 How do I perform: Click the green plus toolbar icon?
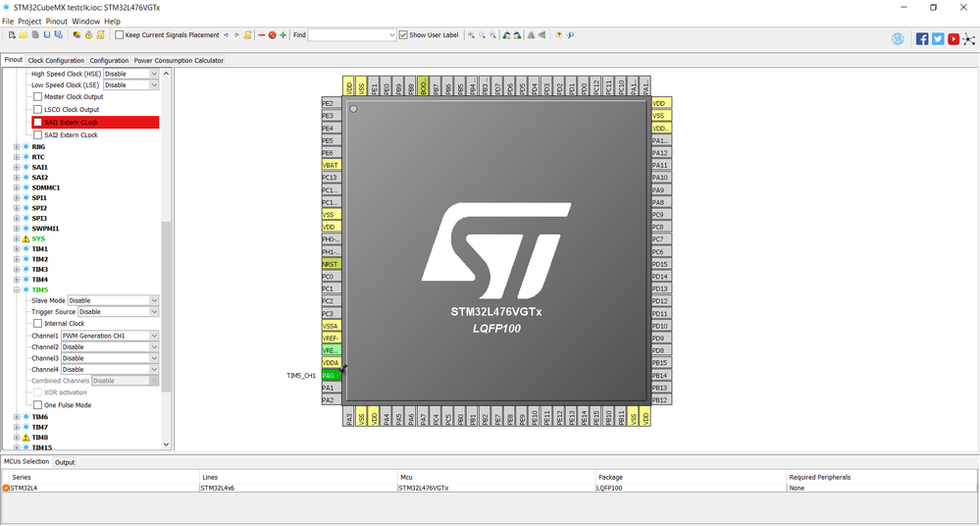tap(284, 35)
